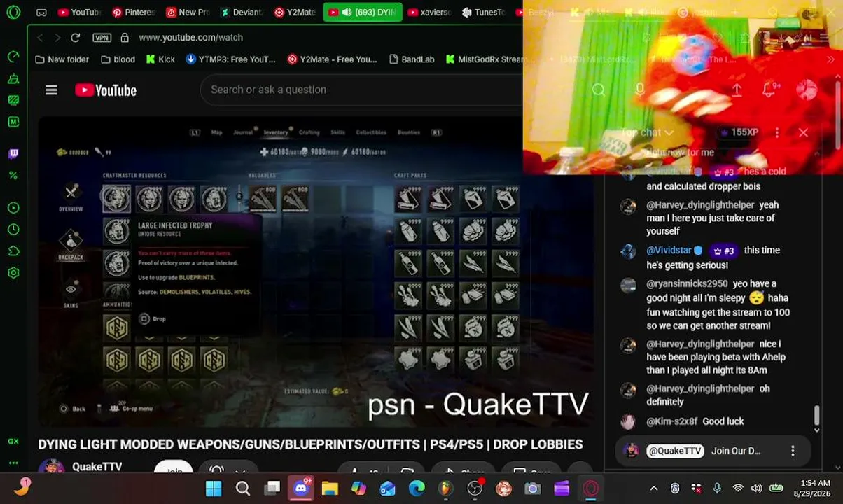
Task: Reload the current YouTube page
Action: (x=76, y=37)
